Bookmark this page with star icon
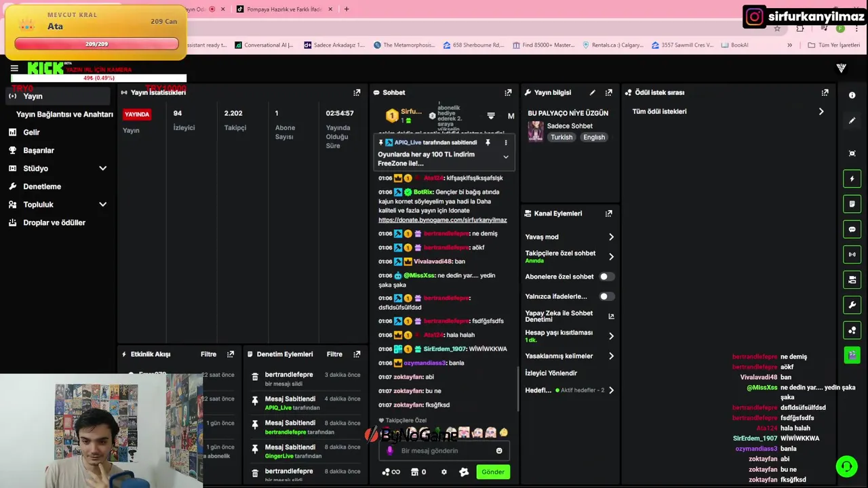Screen dimensions: 868x488 [777, 28]
